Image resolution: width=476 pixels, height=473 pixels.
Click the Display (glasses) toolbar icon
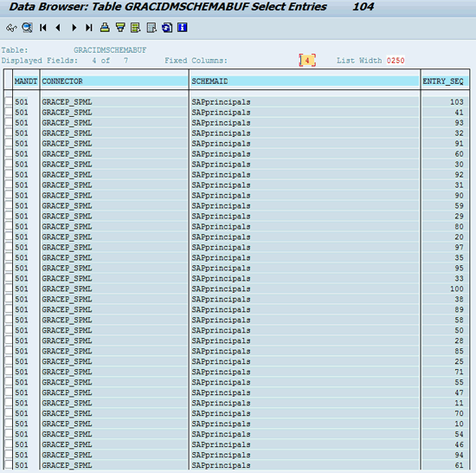[11, 28]
